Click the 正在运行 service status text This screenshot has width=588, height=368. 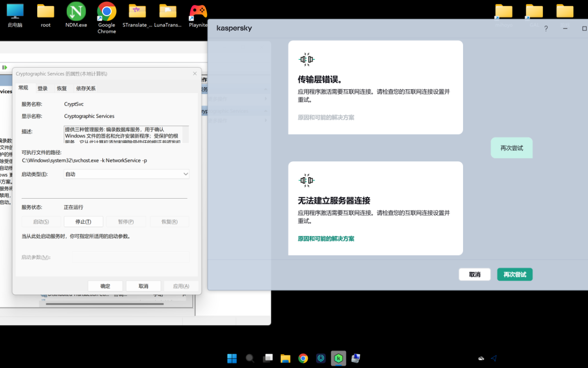pyautogui.click(x=74, y=208)
